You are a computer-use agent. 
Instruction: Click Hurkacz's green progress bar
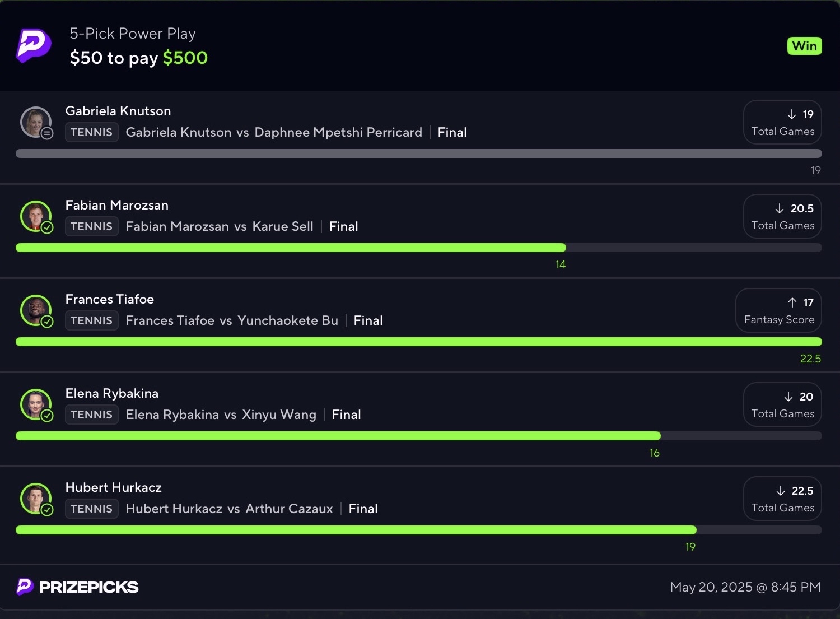[356, 530]
